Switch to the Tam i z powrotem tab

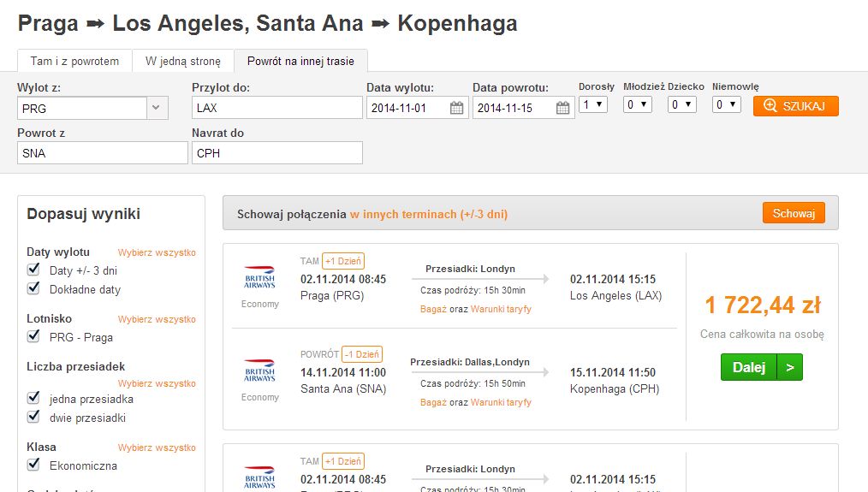(x=74, y=61)
